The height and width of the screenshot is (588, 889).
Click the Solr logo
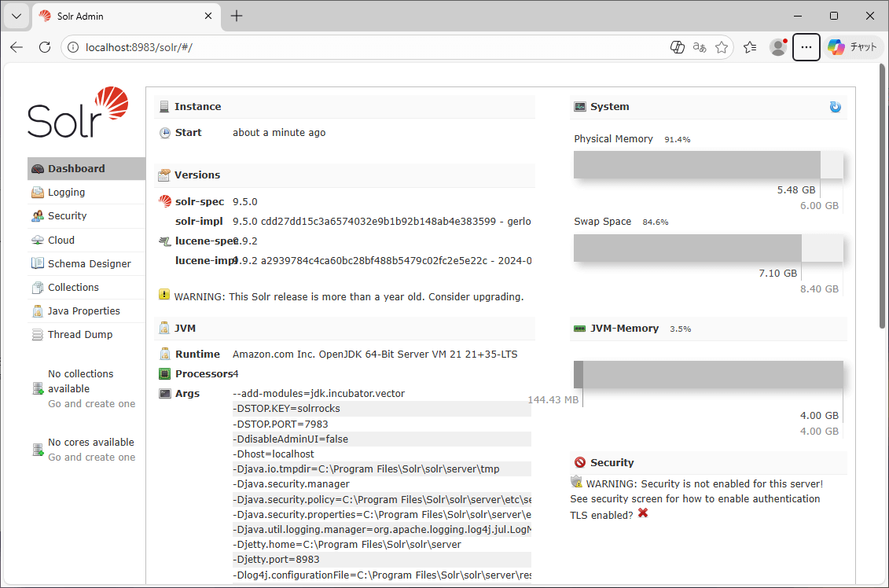[78, 113]
